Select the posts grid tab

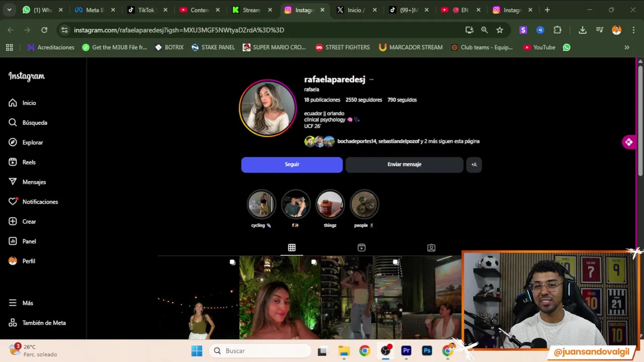[292, 248]
